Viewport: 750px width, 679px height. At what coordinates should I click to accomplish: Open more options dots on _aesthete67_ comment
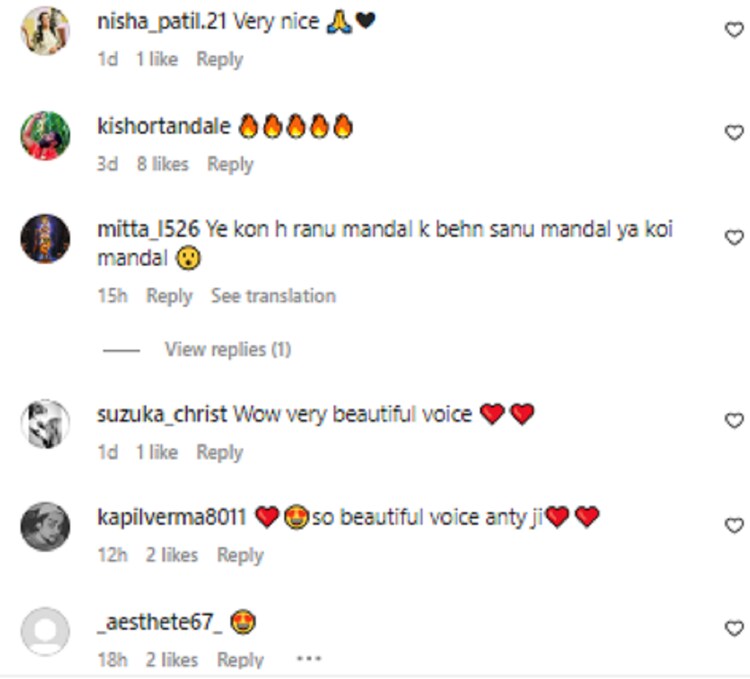click(x=309, y=659)
